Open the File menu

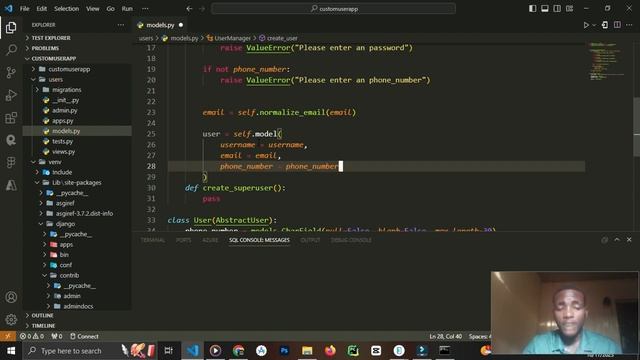point(24,9)
